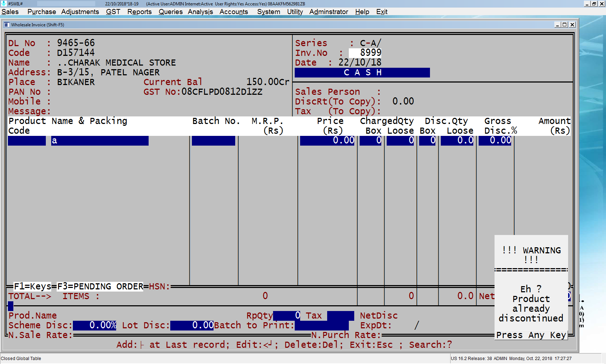This screenshot has height=364, width=606.
Task: Open the Sales menu
Action: (10, 12)
